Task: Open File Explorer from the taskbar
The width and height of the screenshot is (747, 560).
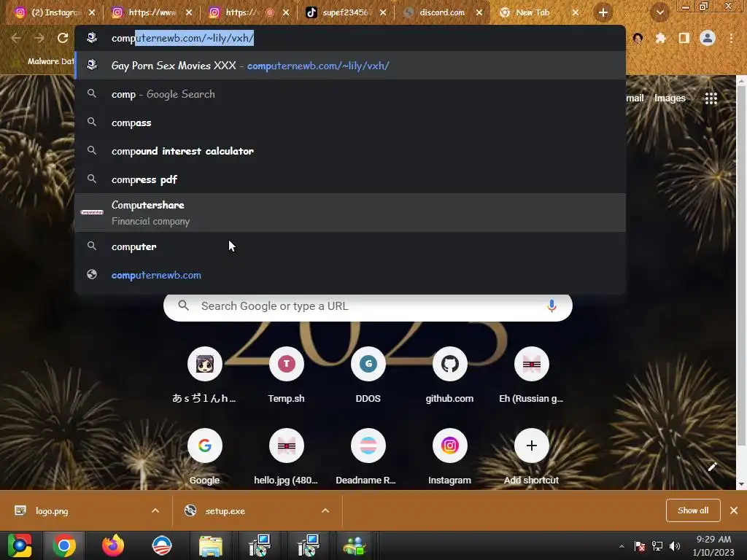Action: coord(211,545)
